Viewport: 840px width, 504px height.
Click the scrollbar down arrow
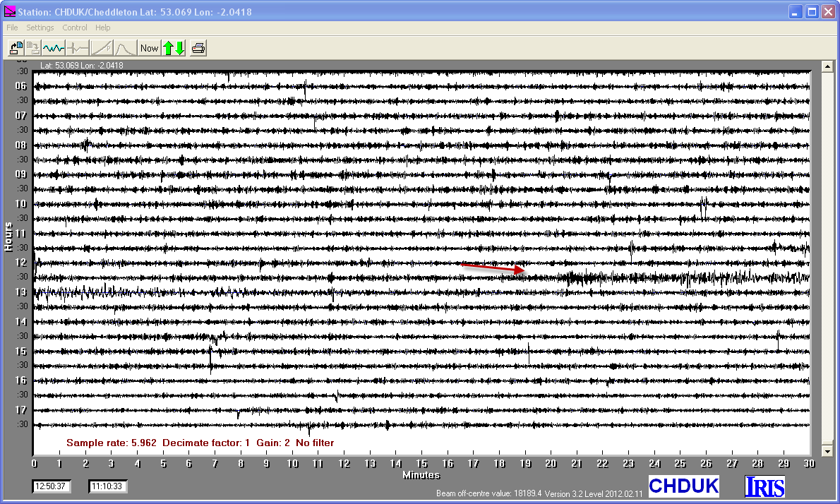827,451
